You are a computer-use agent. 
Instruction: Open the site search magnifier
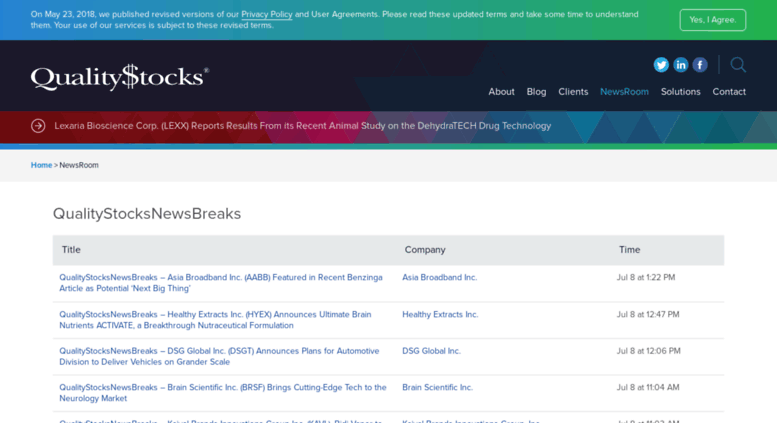click(738, 65)
